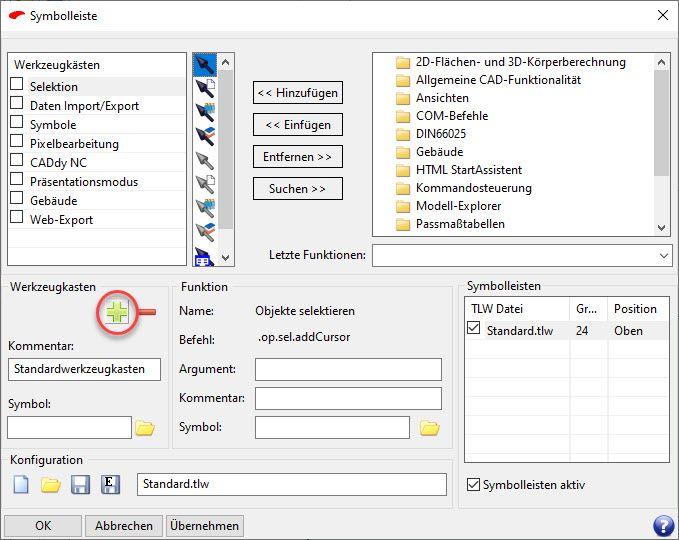
Task: Toggle the Standard.tlw file checkbox
Action: [474, 329]
